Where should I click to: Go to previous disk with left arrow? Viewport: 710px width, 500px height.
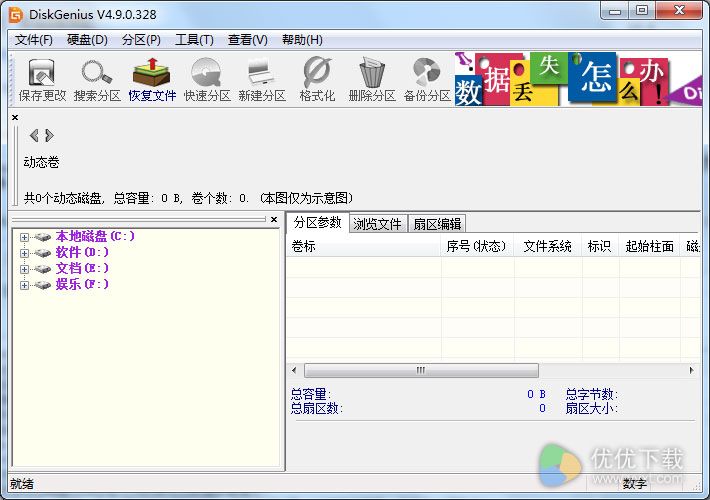[34, 135]
